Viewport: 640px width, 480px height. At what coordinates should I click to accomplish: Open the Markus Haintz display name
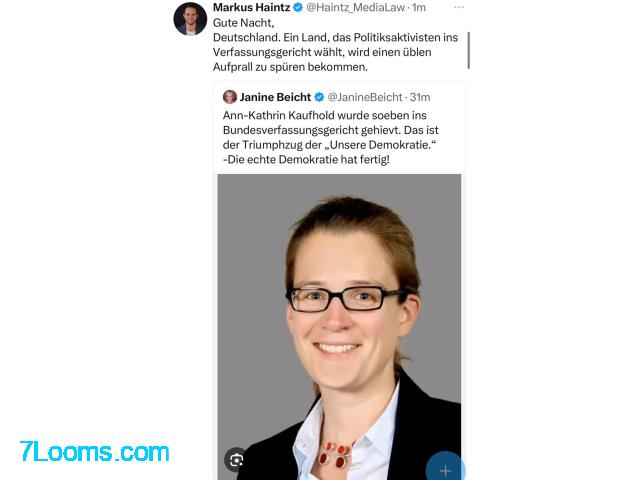point(251,7)
